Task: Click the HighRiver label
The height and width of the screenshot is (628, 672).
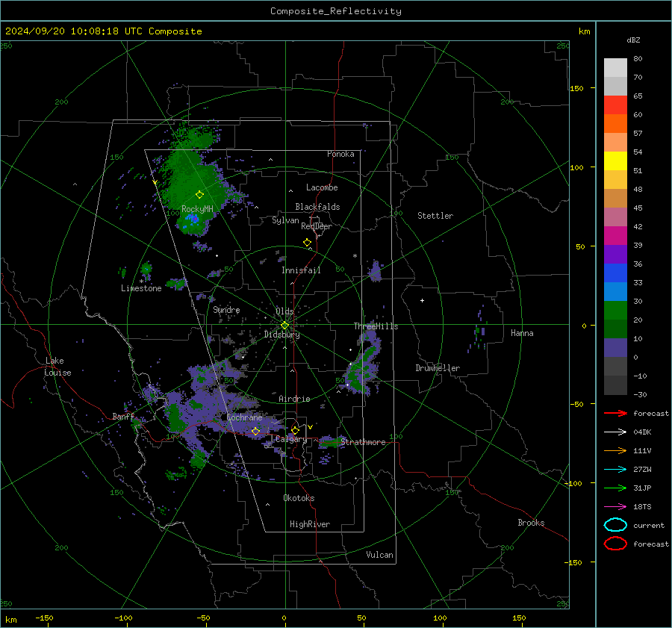Action: point(310,524)
